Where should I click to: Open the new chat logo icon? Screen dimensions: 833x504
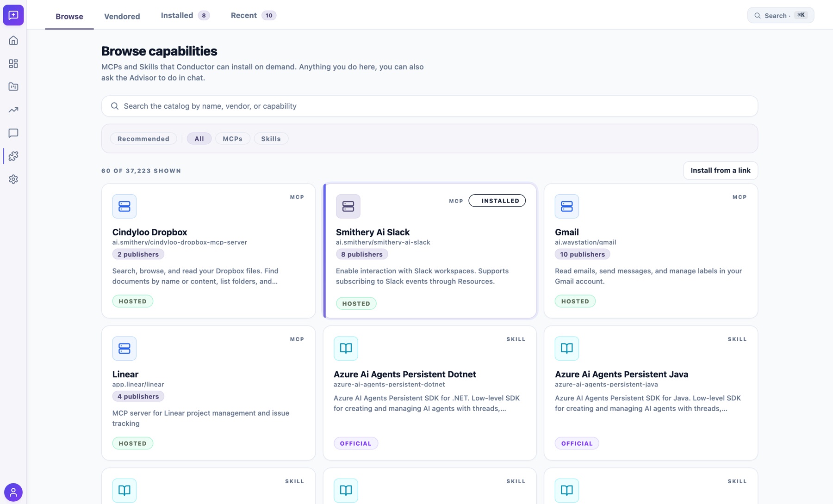pyautogui.click(x=13, y=15)
